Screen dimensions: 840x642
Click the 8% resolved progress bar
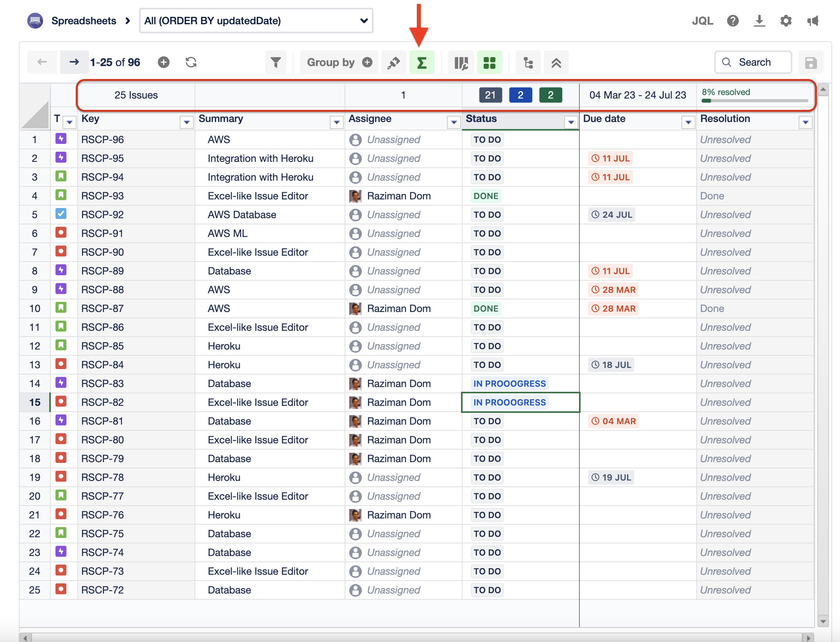[754, 100]
